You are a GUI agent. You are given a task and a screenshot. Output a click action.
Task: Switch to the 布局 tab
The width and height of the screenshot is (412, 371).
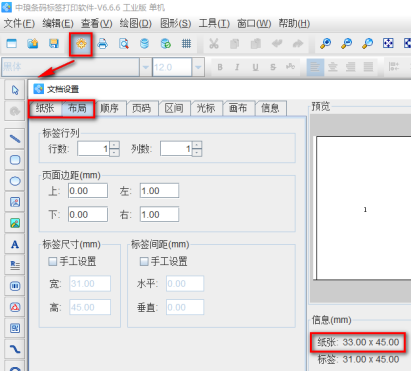tap(77, 108)
